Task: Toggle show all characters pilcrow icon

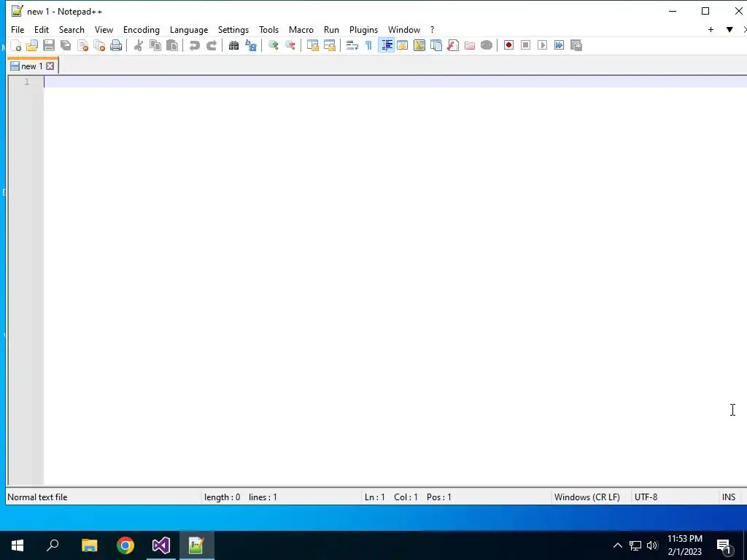Action: pos(368,45)
